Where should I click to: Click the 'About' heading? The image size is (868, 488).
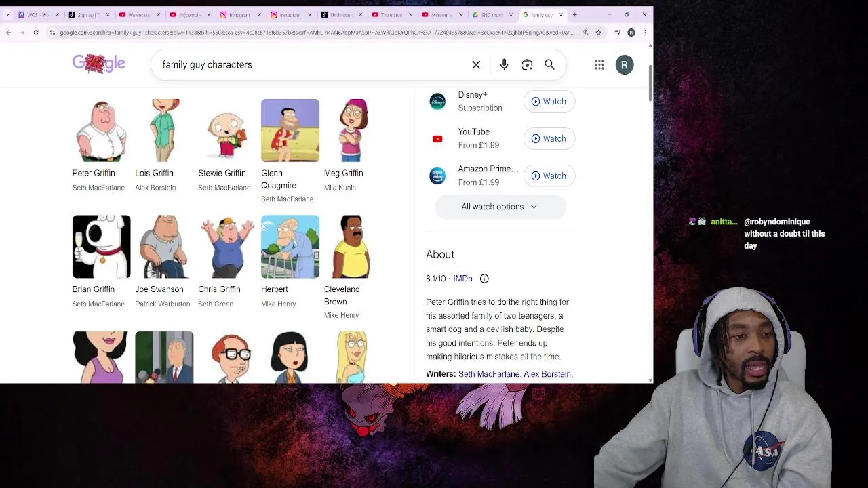[440, 254]
